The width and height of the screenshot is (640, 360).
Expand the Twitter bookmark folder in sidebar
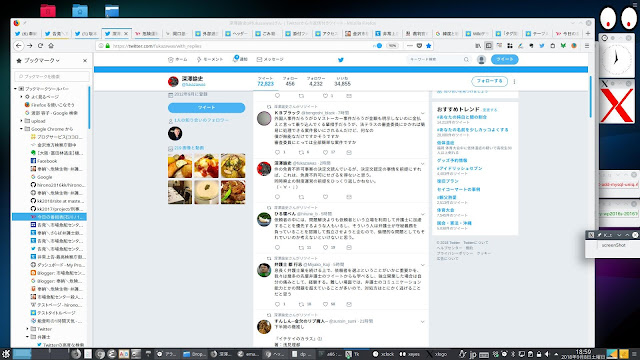pyautogui.click(x=28, y=329)
